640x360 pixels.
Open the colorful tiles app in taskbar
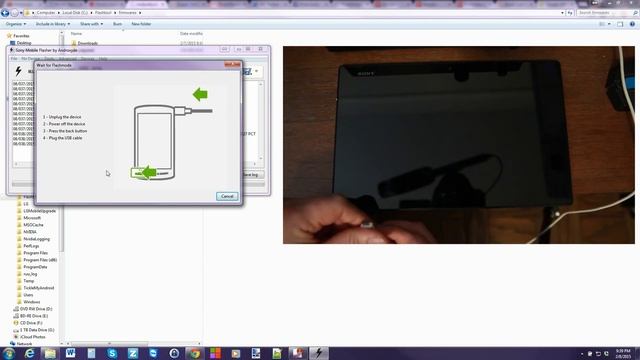pos(215,353)
